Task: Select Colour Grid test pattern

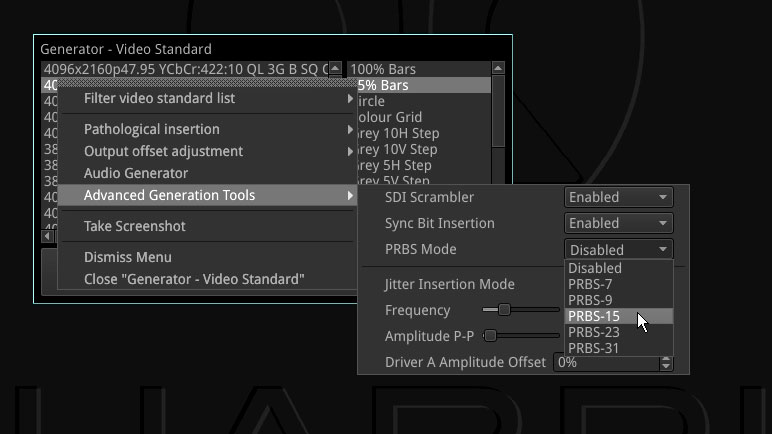Action: [x=423, y=117]
